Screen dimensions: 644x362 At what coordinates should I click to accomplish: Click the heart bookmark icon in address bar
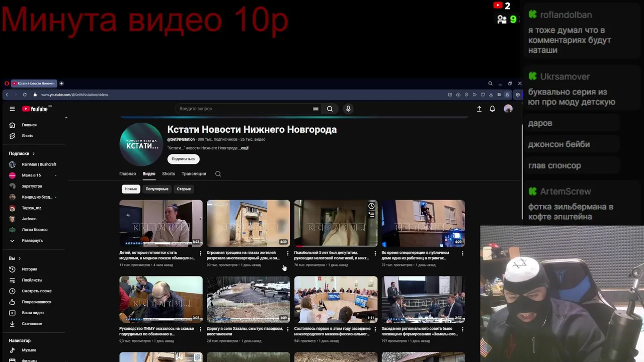tap(483, 95)
